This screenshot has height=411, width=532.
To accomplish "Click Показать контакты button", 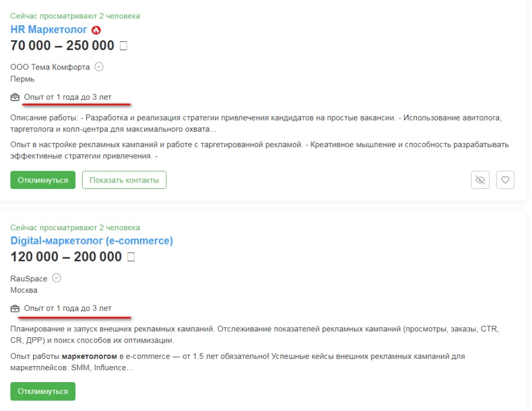I will (124, 180).
